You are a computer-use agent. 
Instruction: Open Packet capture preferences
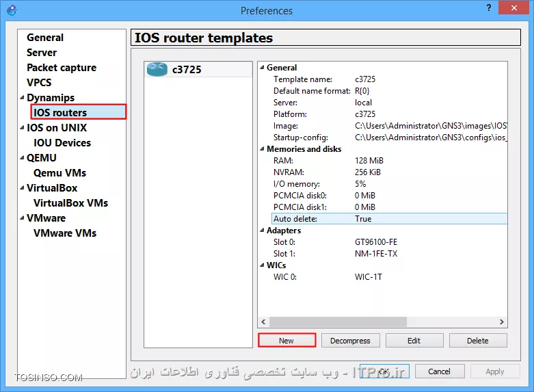(x=62, y=68)
